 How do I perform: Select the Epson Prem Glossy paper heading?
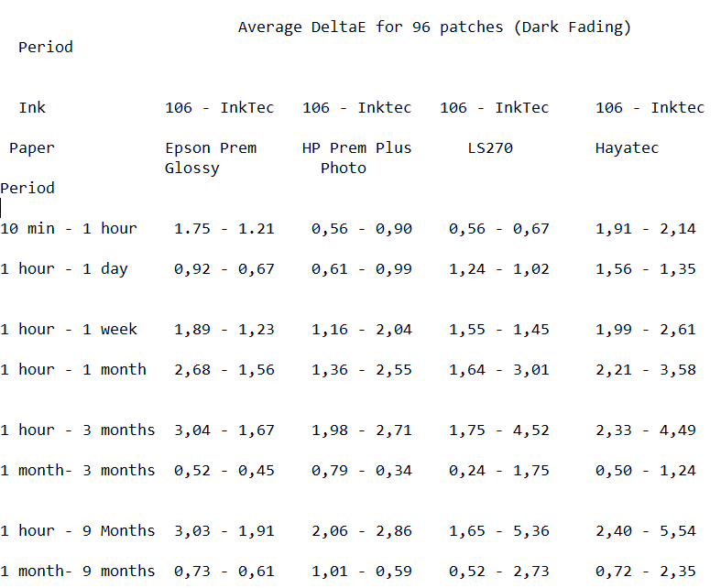(x=211, y=158)
